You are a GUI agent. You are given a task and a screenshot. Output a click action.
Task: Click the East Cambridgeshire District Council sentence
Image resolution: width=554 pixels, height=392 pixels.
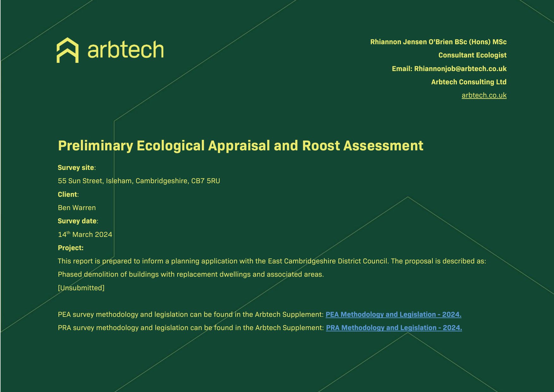click(272, 261)
